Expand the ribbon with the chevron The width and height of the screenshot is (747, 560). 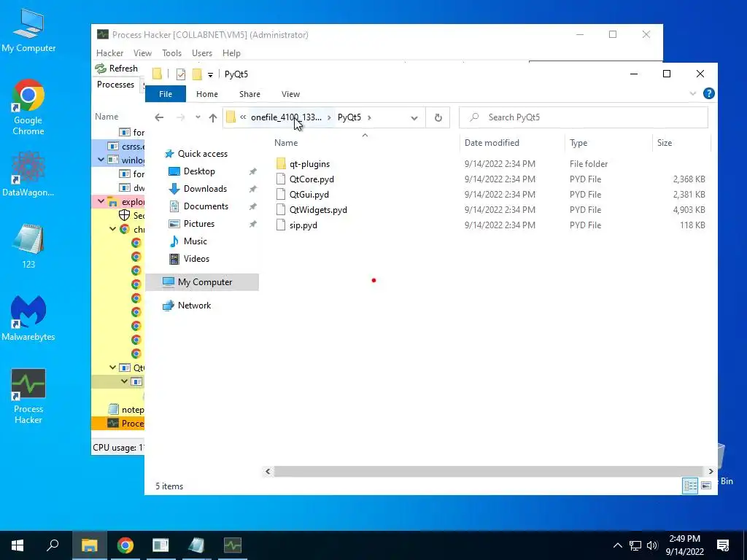pos(693,93)
